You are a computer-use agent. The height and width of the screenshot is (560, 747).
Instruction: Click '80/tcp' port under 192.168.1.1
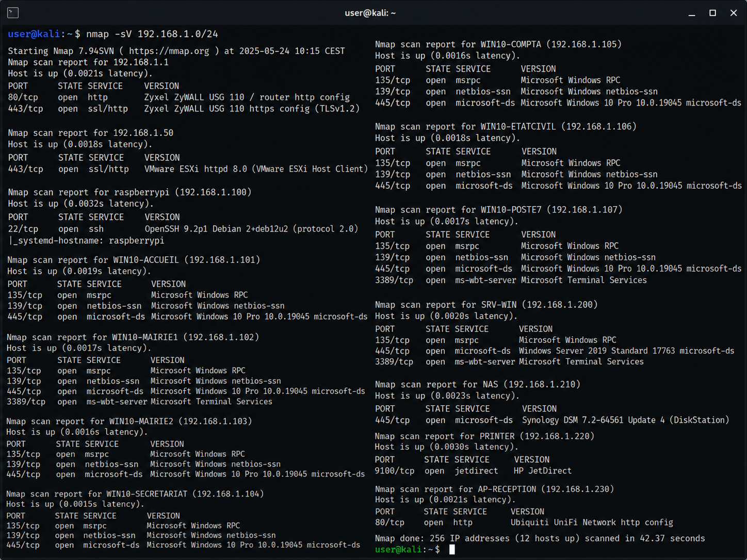(23, 97)
